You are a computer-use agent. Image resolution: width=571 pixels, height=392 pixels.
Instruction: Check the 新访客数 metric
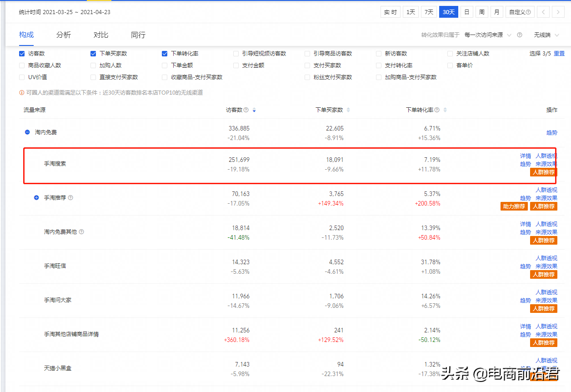(379, 54)
